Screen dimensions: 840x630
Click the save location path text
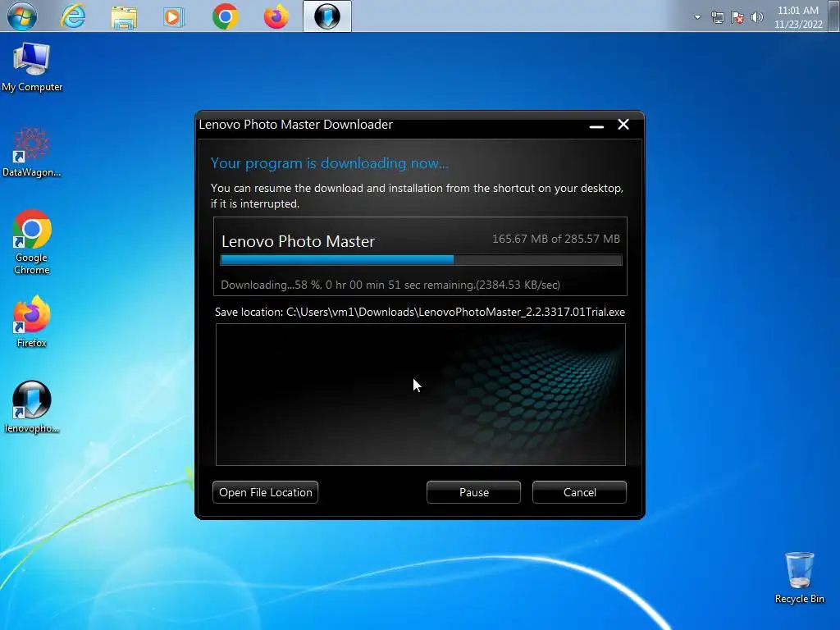click(420, 312)
